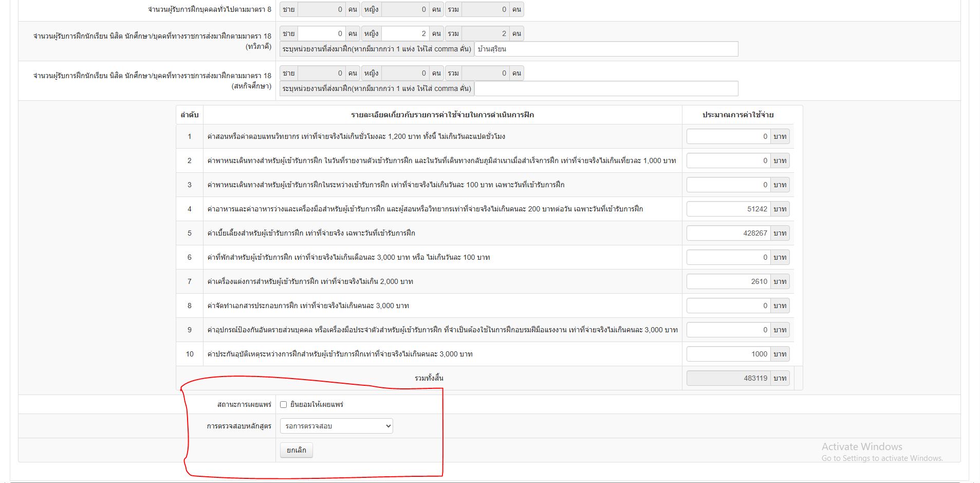Click the ยกเลิก cancel button
The width and height of the screenshot is (980, 483).
(x=297, y=450)
